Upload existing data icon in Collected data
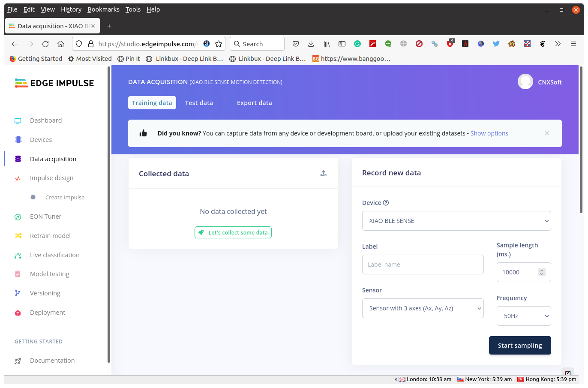The image size is (588, 388). (324, 173)
